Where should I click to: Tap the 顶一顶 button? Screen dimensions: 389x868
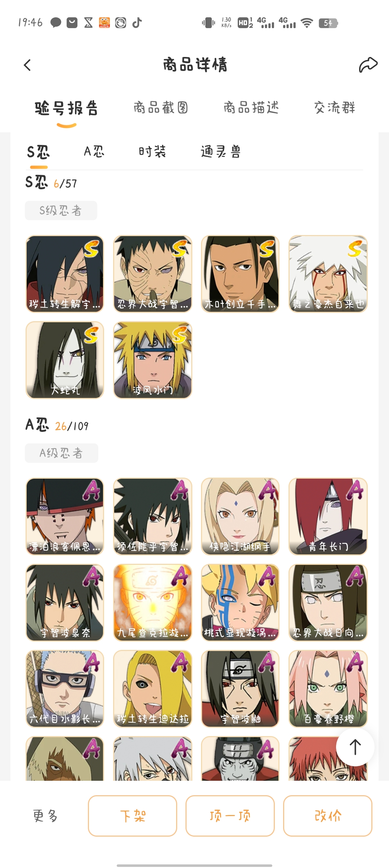click(x=230, y=816)
